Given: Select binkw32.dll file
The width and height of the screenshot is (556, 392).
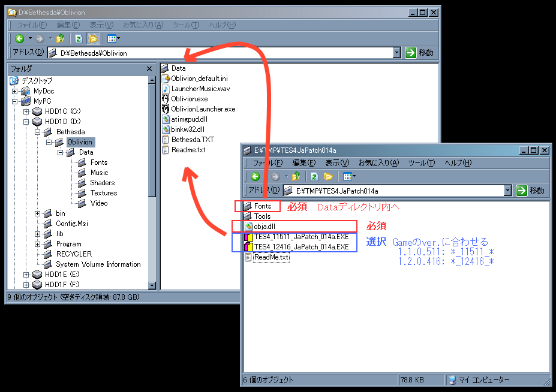Looking at the screenshot, I should (x=184, y=129).
